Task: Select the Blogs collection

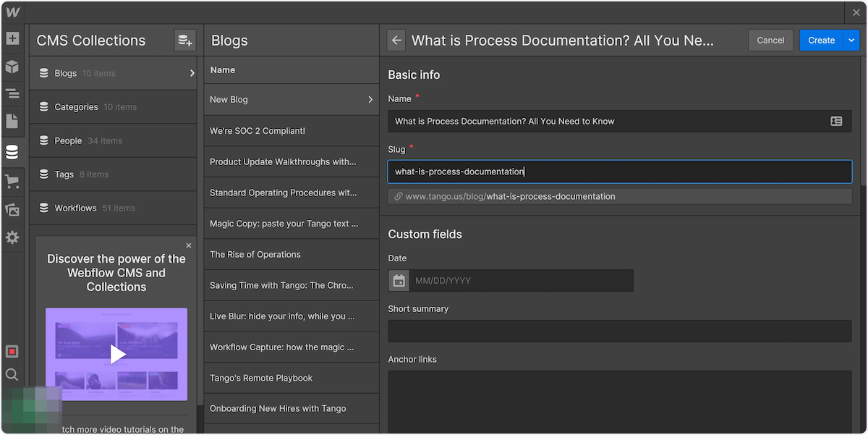Action: [x=112, y=73]
